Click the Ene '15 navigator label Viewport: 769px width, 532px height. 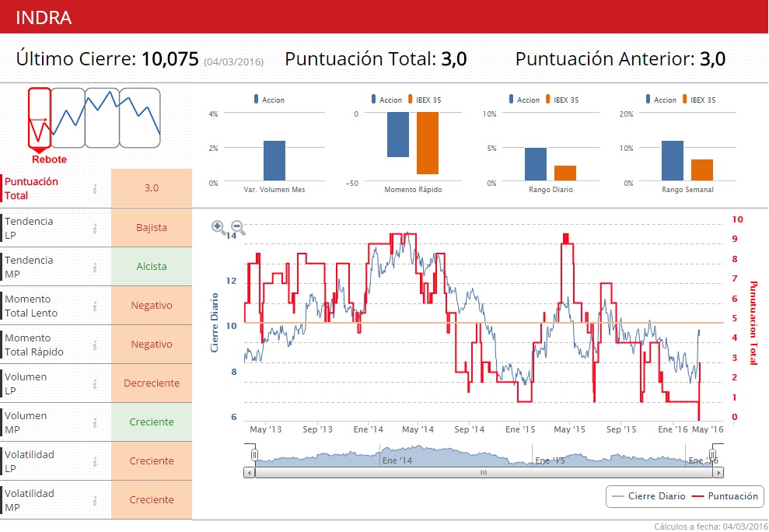550,460
